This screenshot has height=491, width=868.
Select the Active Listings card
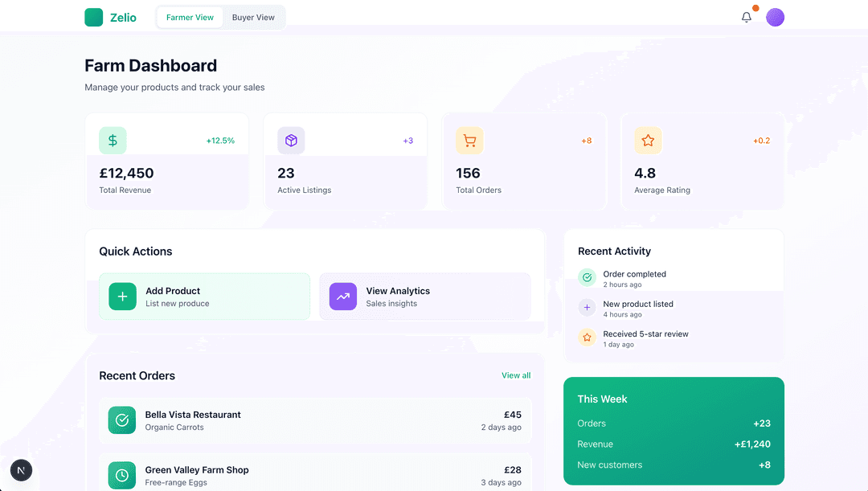tap(346, 161)
